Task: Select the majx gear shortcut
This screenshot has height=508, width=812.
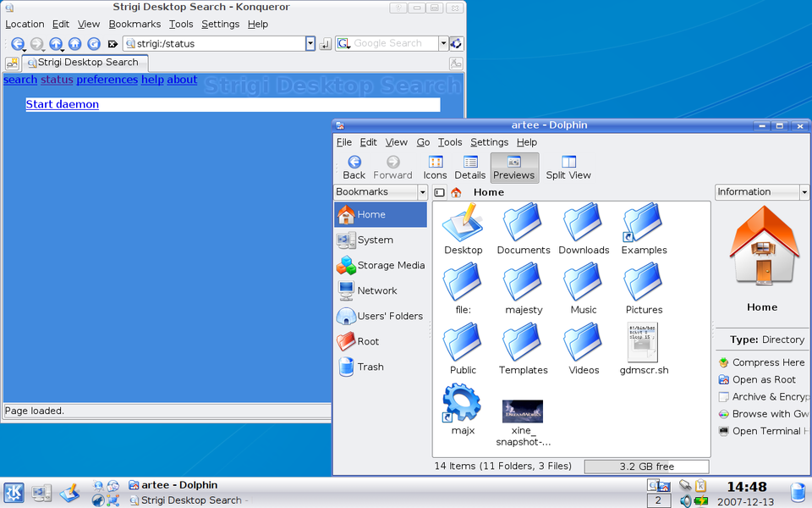Action: (463, 410)
